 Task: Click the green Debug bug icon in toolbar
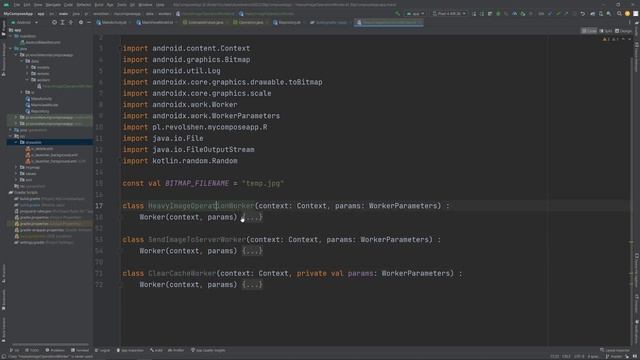pos(498,13)
